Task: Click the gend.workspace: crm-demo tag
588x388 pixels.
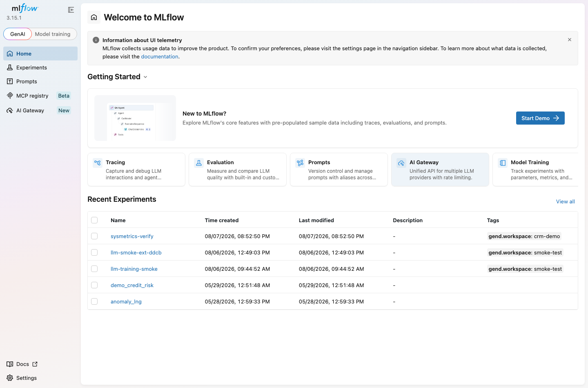Action: coord(524,236)
